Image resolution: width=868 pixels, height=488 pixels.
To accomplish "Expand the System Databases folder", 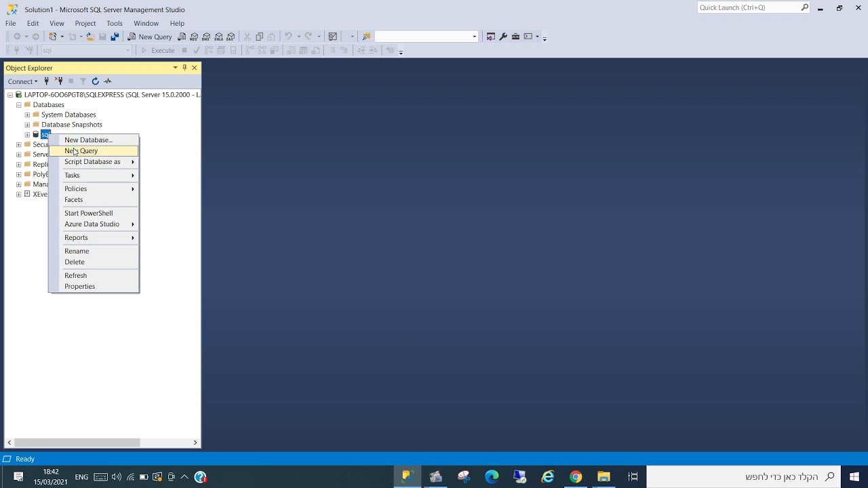I will pyautogui.click(x=27, y=115).
